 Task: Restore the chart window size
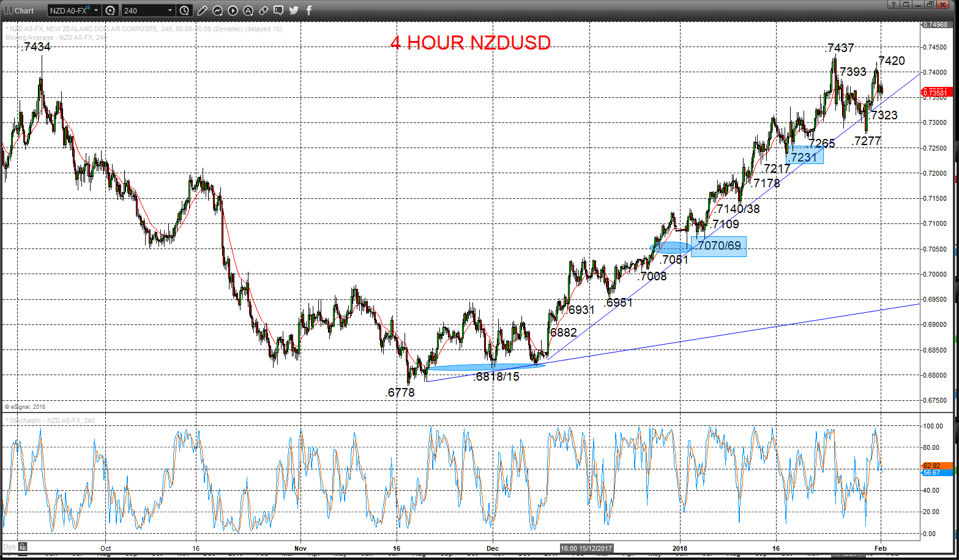pyautogui.click(x=929, y=5)
